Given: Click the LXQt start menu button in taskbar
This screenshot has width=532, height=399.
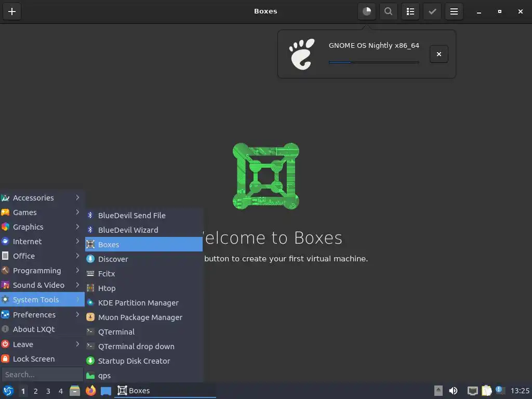Looking at the screenshot, I should [x=8, y=391].
